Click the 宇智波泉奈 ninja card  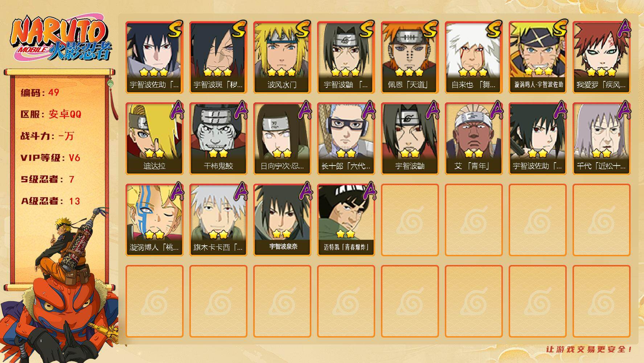click(x=282, y=220)
